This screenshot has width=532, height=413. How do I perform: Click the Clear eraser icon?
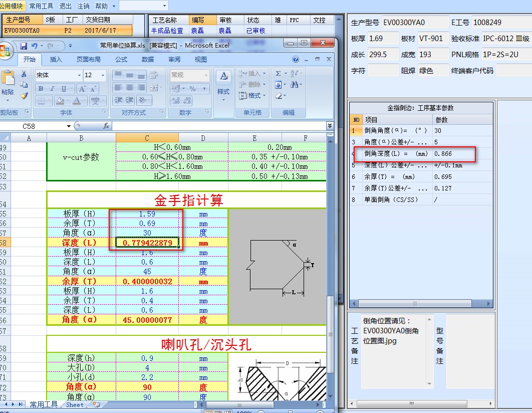[279, 96]
